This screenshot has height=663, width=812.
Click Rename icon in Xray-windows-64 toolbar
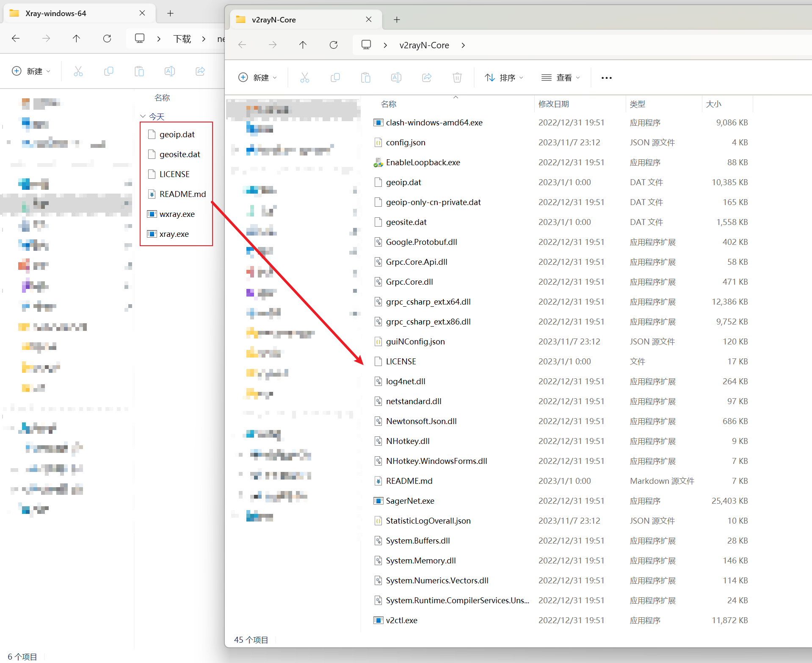[170, 71]
